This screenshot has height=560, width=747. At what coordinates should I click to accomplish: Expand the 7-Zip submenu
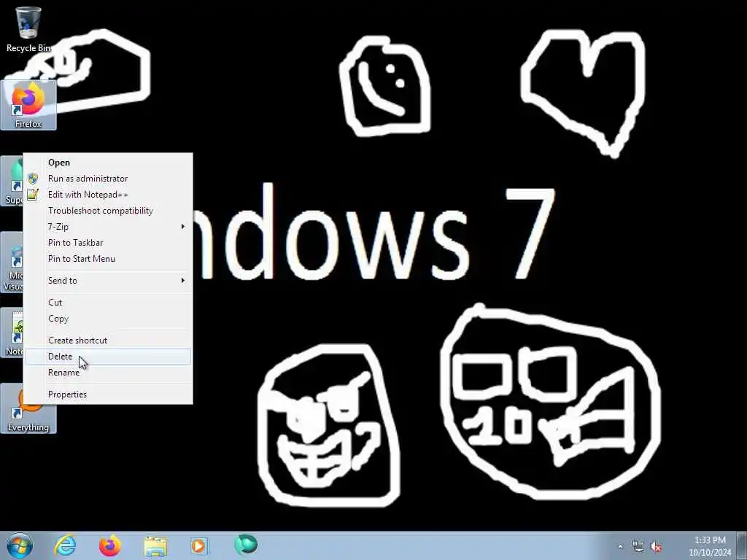(109, 227)
